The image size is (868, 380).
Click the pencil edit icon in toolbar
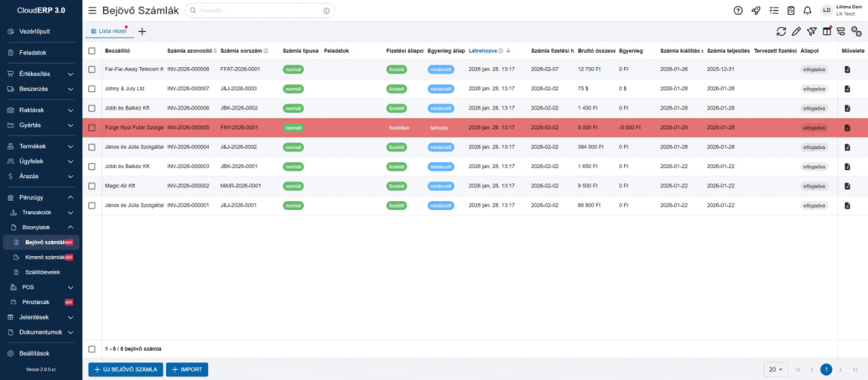(x=796, y=31)
